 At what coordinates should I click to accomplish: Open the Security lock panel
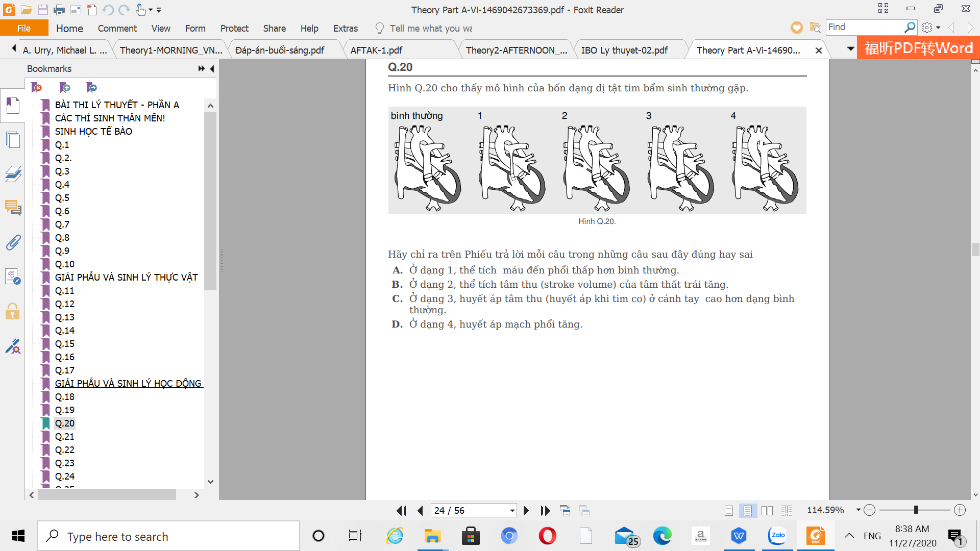[13, 311]
